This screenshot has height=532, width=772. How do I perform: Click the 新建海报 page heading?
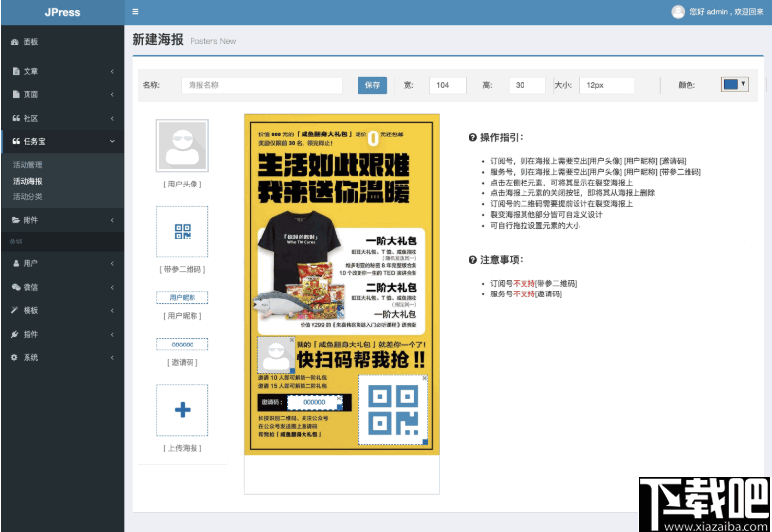157,40
